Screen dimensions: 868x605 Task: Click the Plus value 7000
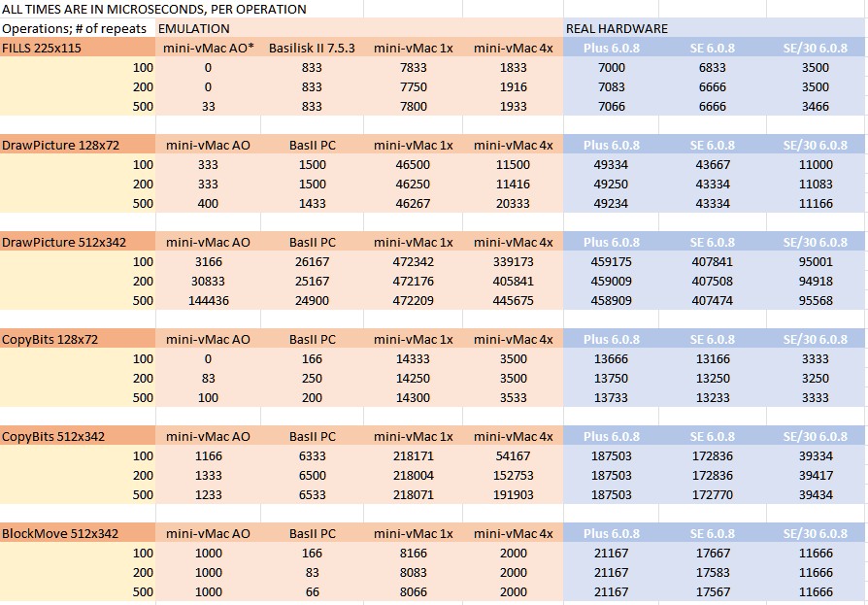tap(611, 68)
